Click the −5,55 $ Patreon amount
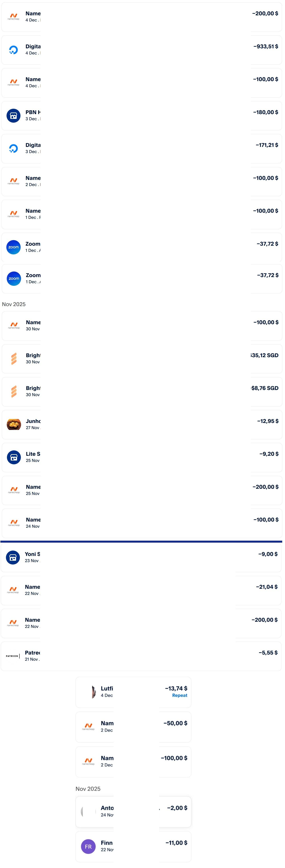285x868 pixels. pyautogui.click(x=268, y=653)
